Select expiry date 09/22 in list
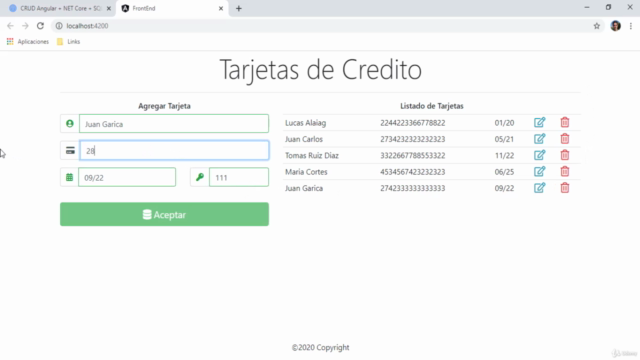The height and width of the screenshot is (360, 640). pos(504,188)
